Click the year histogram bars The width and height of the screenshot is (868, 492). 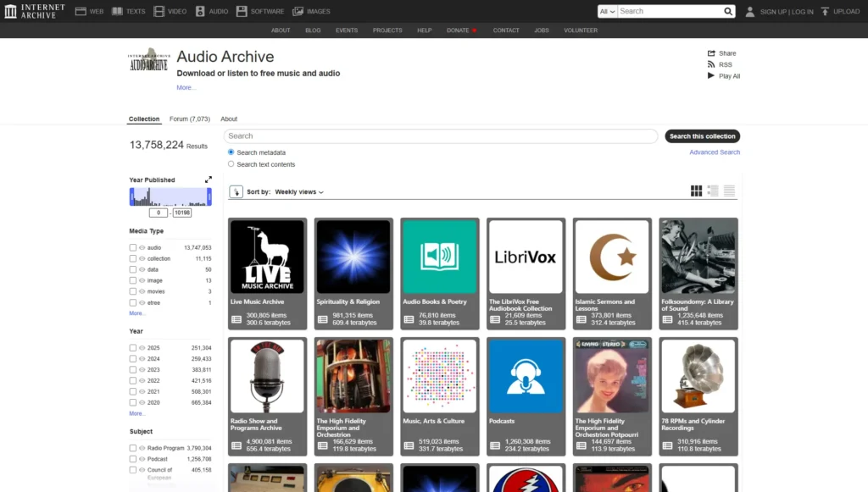pos(170,196)
